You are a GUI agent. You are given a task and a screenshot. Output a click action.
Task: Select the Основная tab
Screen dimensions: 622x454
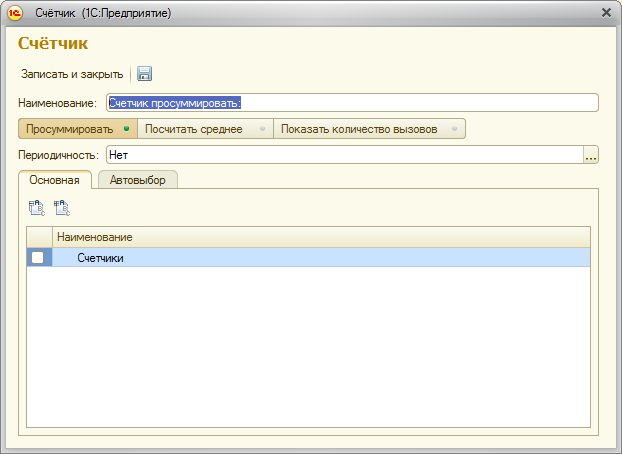point(55,180)
